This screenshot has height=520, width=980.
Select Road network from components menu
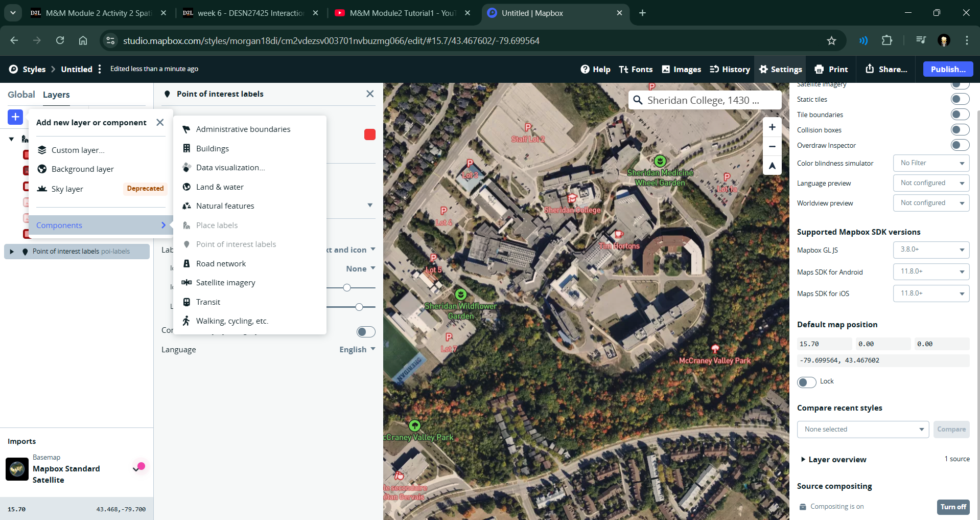pos(221,263)
